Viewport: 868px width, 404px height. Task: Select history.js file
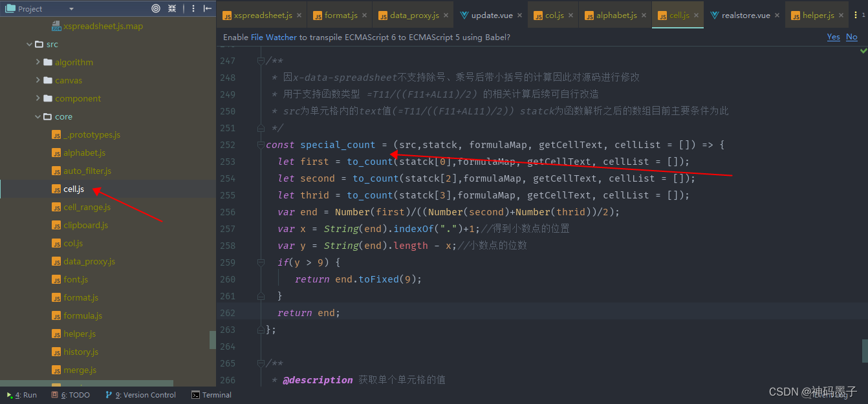coord(75,352)
